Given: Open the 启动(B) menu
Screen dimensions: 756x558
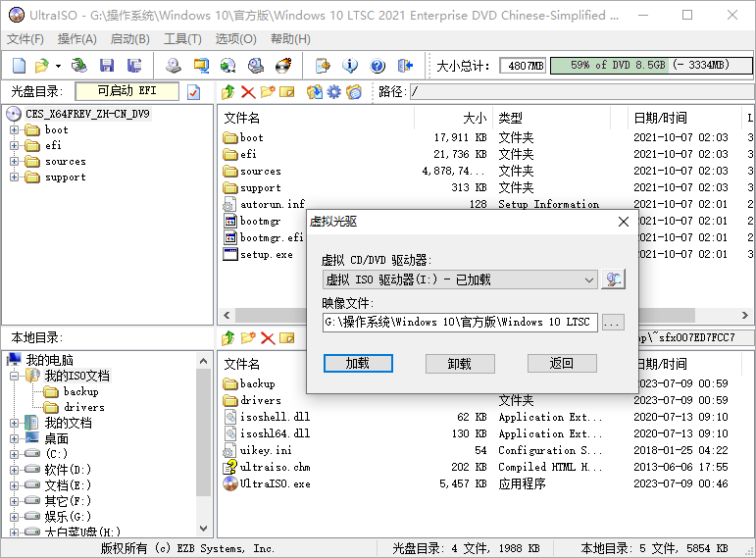Looking at the screenshot, I should (129, 39).
